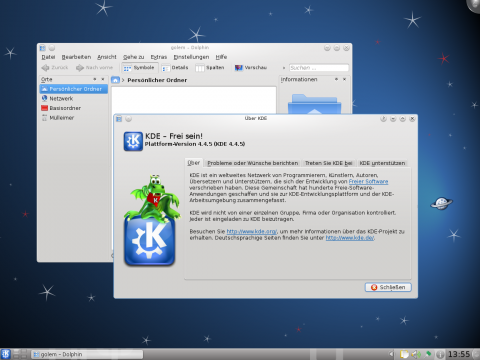Switch to the golem – Dolphin taskbar entry

[x=87, y=354]
